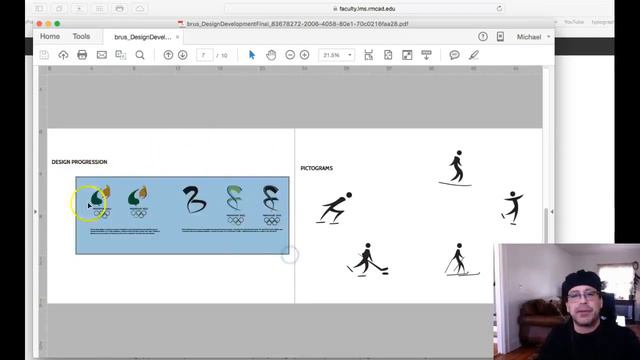
Task: Open the Home tab
Action: click(50, 36)
